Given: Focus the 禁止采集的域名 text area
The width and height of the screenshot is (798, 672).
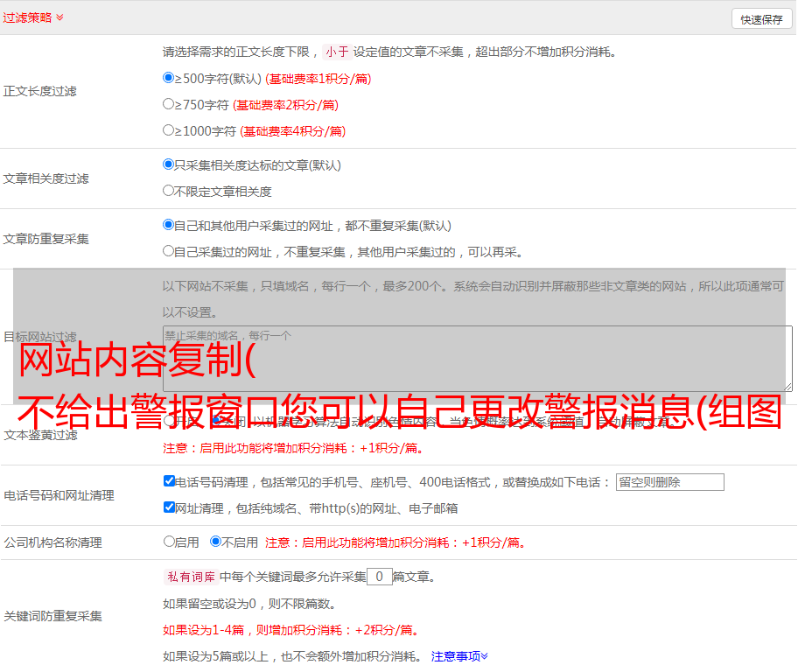Looking at the screenshot, I should [478, 359].
